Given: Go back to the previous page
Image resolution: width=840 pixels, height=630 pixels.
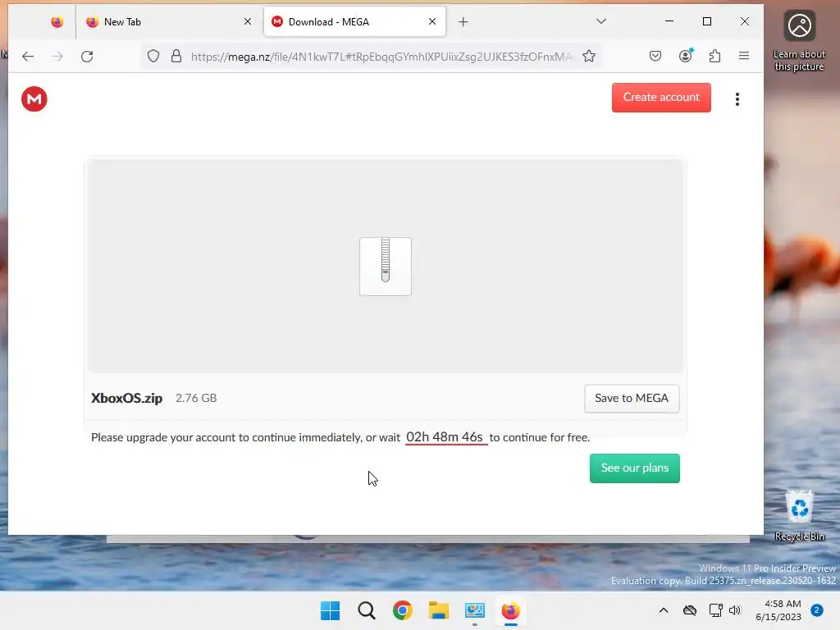Looking at the screenshot, I should tap(28, 57).
